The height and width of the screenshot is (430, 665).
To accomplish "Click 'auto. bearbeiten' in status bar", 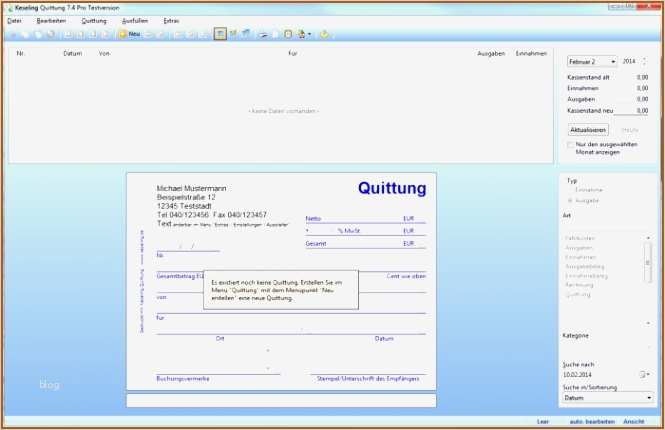I will point(592,422).
